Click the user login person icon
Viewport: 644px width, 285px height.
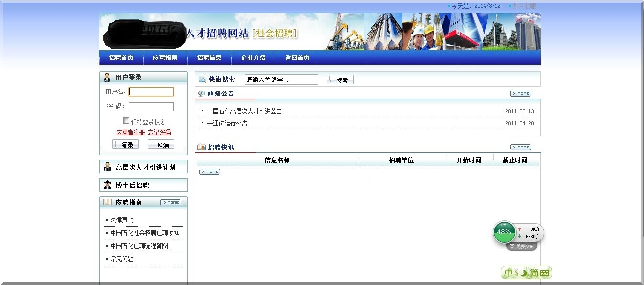(107, 78)
